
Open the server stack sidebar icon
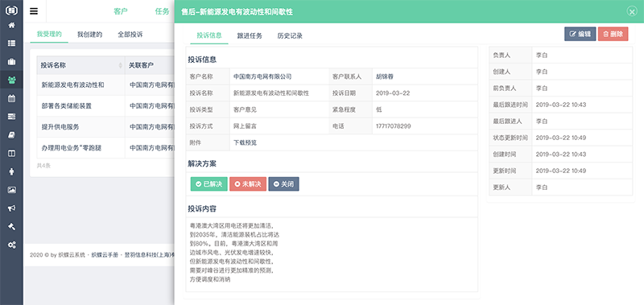[x=11, y=117]
